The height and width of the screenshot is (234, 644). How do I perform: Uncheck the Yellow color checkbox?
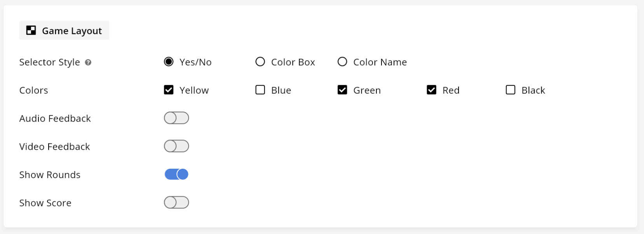(169, 90)
